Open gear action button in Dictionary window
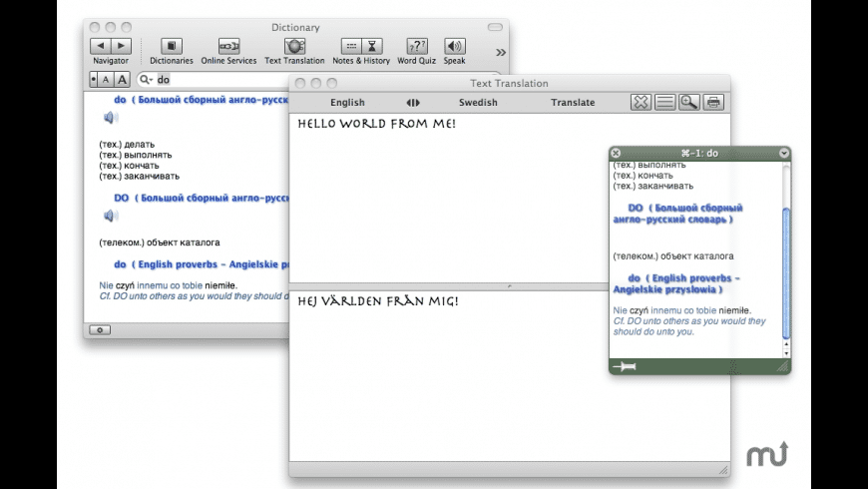The image size is (868, 489). [x=100, y=330]
